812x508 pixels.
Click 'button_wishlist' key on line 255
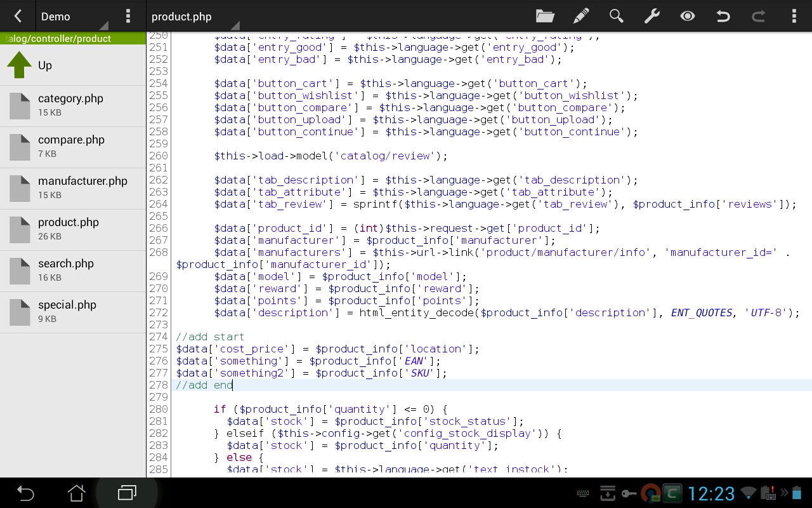306,95
